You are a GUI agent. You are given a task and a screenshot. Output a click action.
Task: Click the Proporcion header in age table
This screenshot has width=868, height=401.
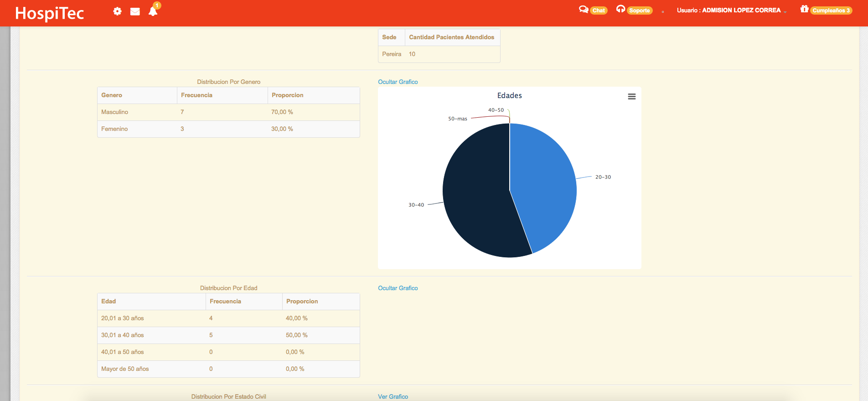(302, 302)
